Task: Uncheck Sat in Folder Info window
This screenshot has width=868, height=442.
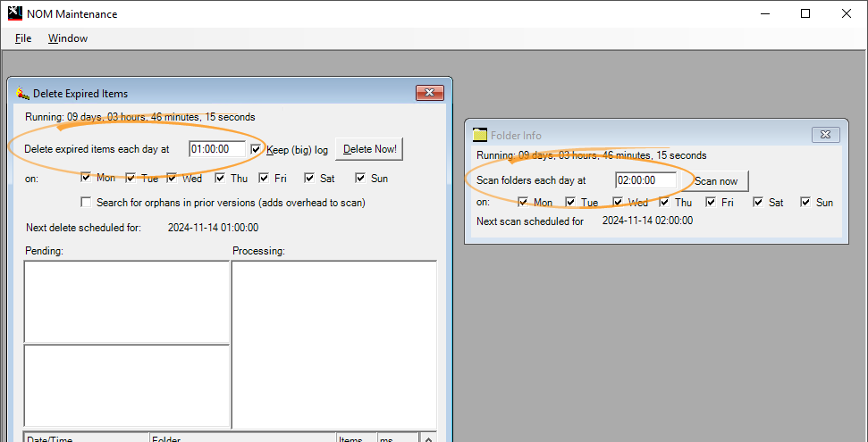Action: pos(758,203)
